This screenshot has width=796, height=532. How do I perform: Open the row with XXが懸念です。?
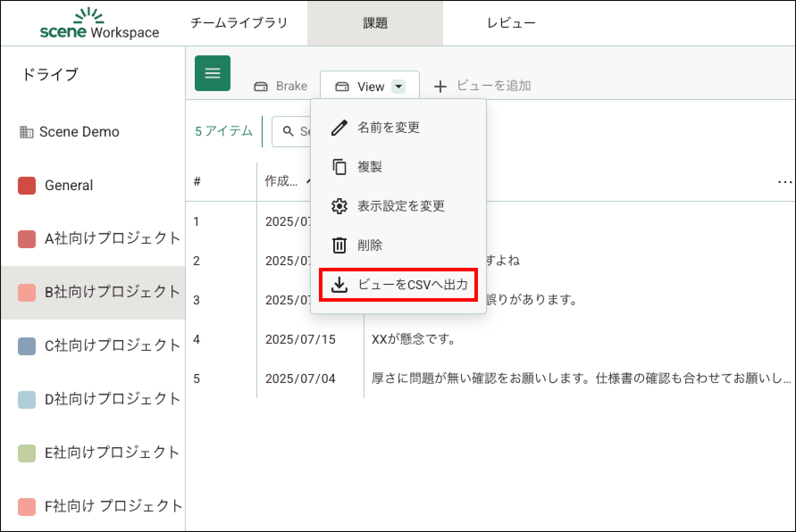(x=413, y=340)
